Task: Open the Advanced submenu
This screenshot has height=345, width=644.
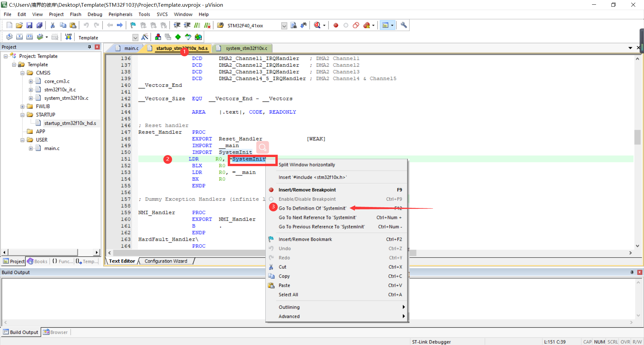Action: 337,316
